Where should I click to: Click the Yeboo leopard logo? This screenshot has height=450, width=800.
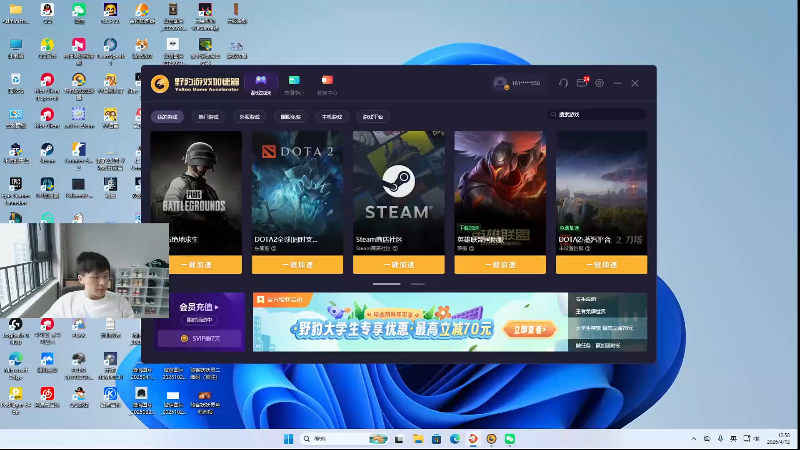tap(160, 83)
